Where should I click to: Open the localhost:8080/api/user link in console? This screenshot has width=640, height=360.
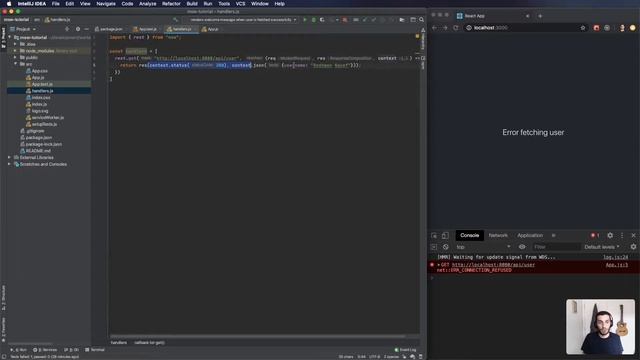[x=493, y=265]
